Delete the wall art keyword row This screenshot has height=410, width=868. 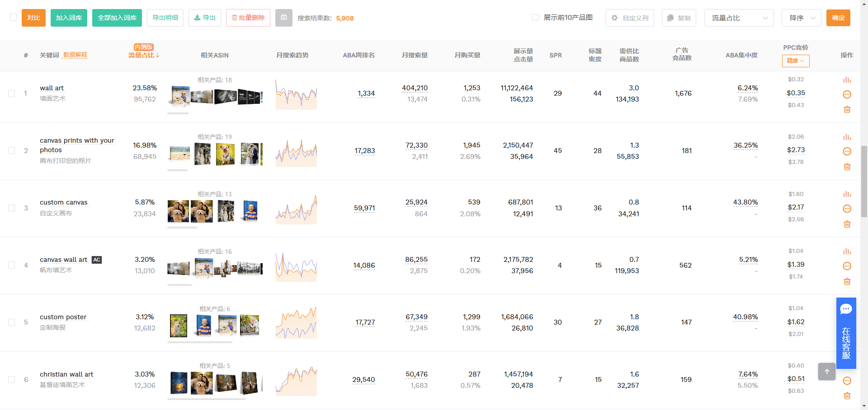click(x=847, y=109)
